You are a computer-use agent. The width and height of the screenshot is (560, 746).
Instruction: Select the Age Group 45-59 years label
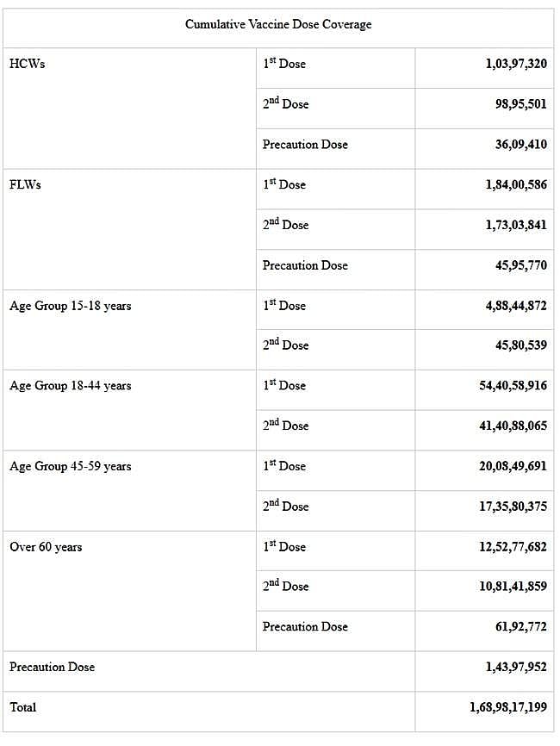click(x=71, y=466)
